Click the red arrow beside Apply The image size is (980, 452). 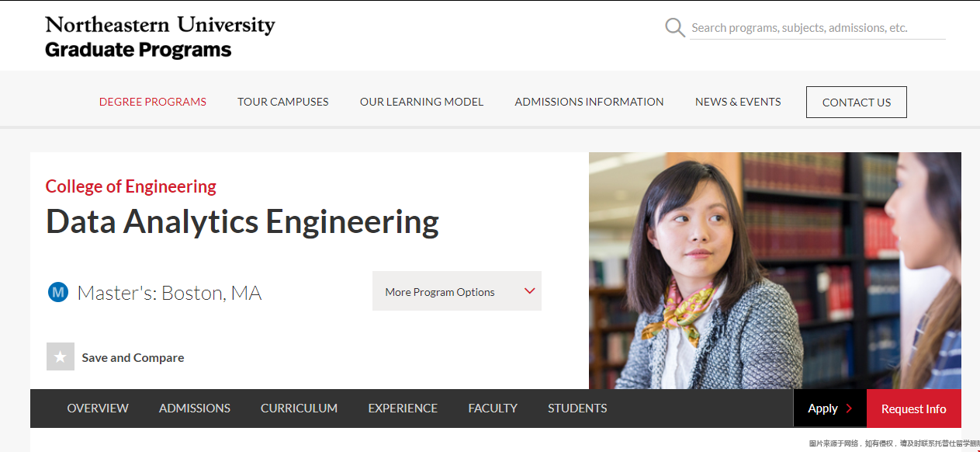click(x=850, y=409)
